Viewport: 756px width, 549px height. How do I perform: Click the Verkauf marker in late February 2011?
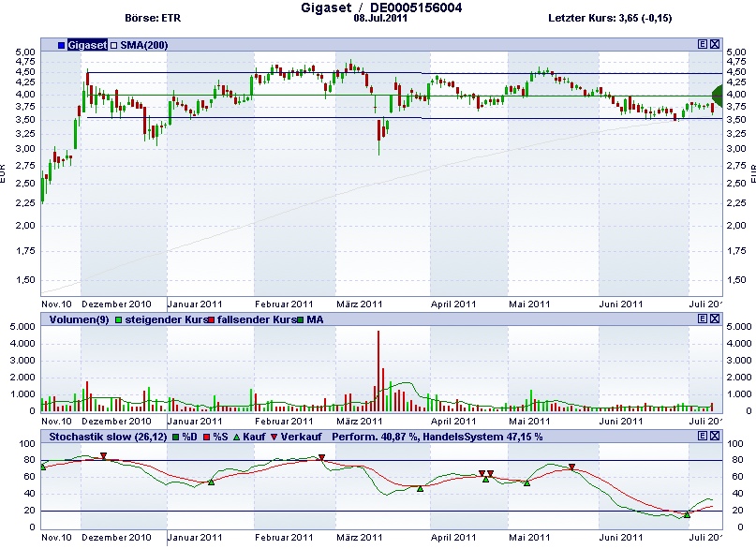point(321,458)
